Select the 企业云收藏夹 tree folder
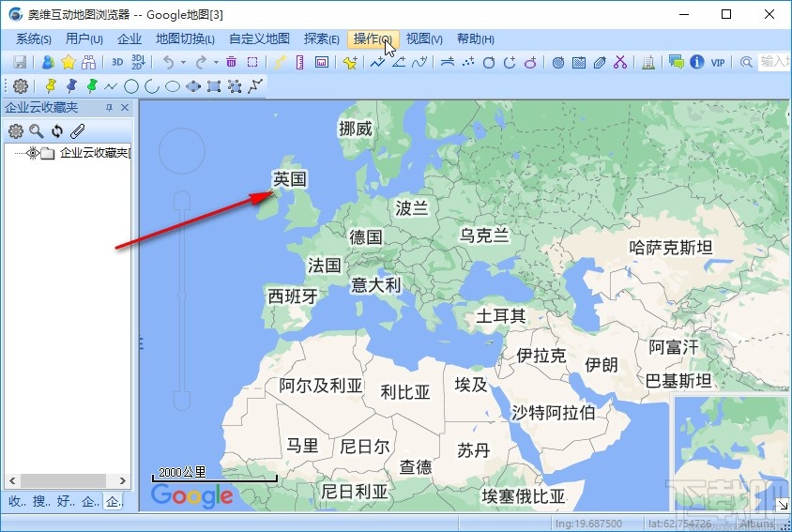792x532 pixels. [x=95, y=153]
